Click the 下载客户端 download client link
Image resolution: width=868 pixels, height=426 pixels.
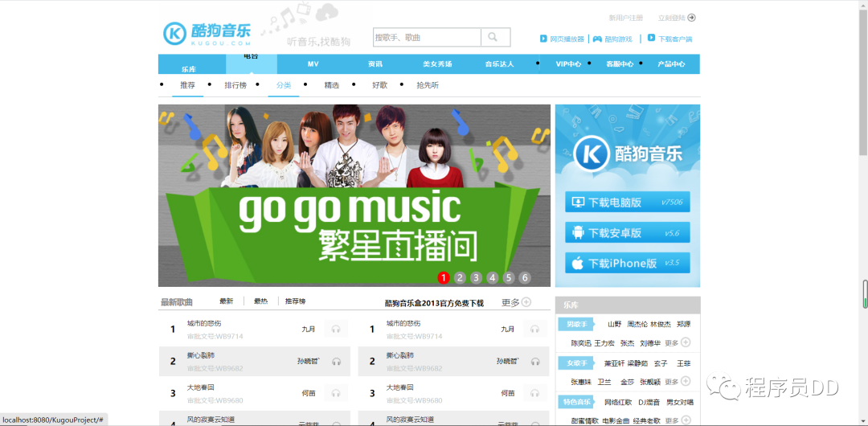coord(670,39)
